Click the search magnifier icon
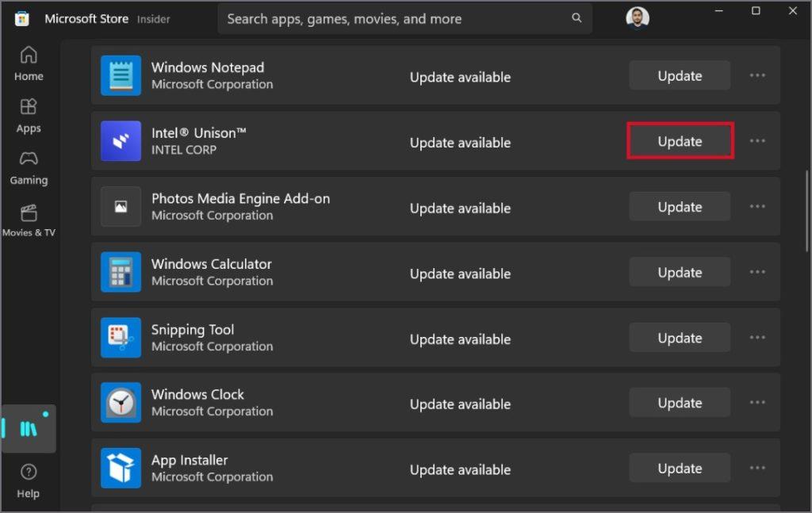Image resolution: width=812 pixels, height=513 pixels. click(x=576, y=18)
